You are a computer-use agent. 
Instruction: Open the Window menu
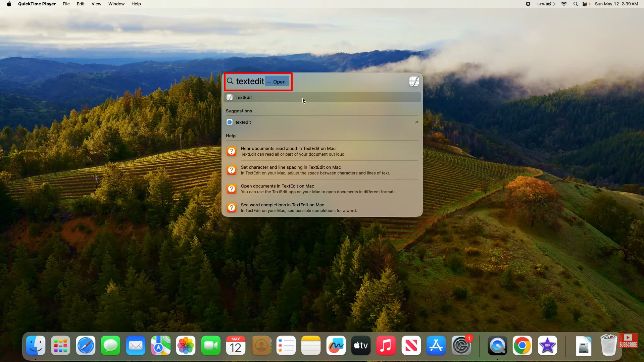pos(116,4)
